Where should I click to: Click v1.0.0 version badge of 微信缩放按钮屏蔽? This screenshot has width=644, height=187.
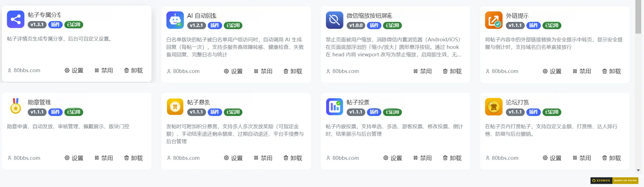click(x=356, y=25)
